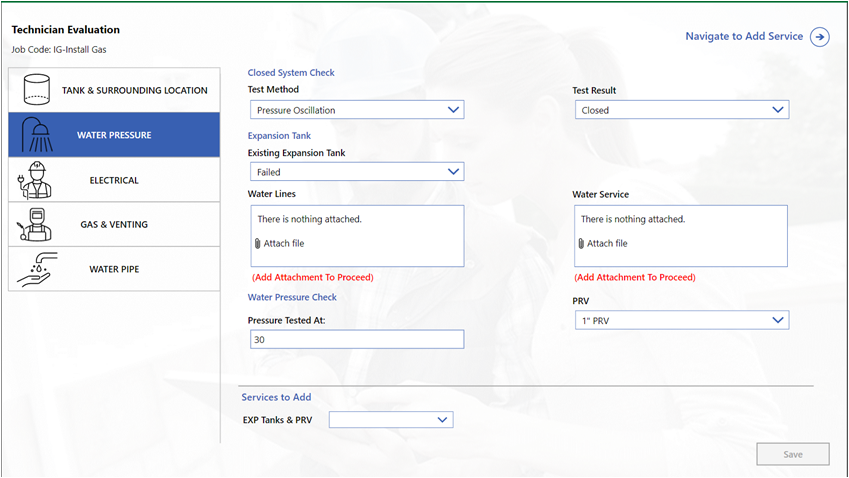Open the EXP Tanks & PRV dropdown
This screenshot has height=478, width=849.
point(391,420)
